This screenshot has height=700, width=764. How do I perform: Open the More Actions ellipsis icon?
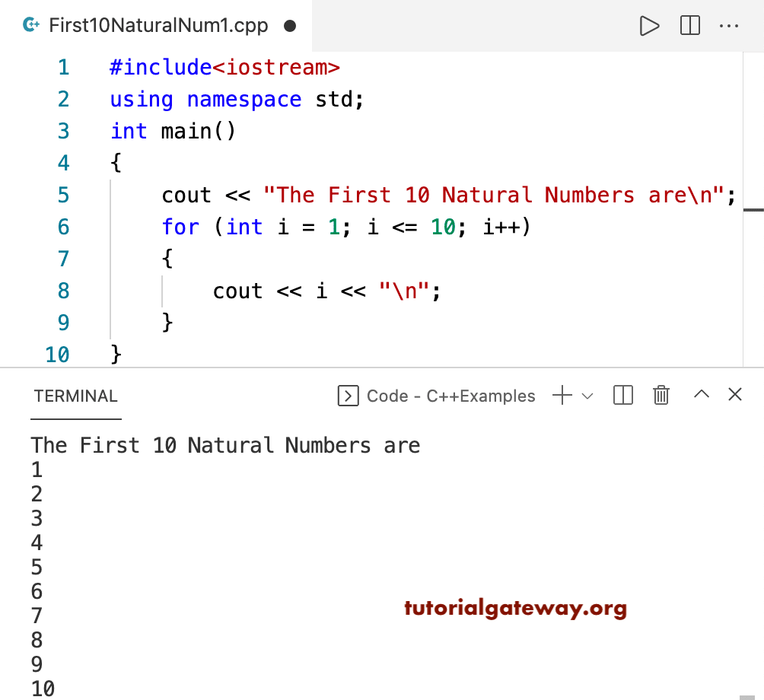click(x=729, y=25)
